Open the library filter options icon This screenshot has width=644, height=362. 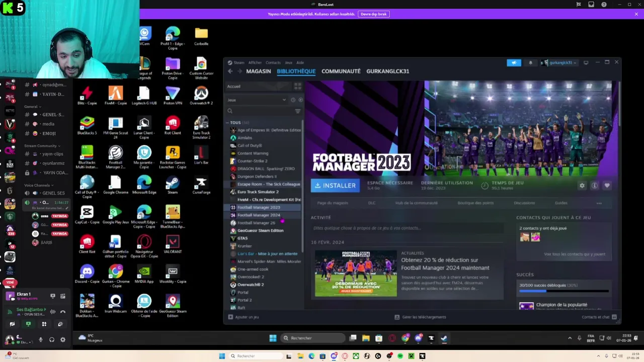click(298, 111)
